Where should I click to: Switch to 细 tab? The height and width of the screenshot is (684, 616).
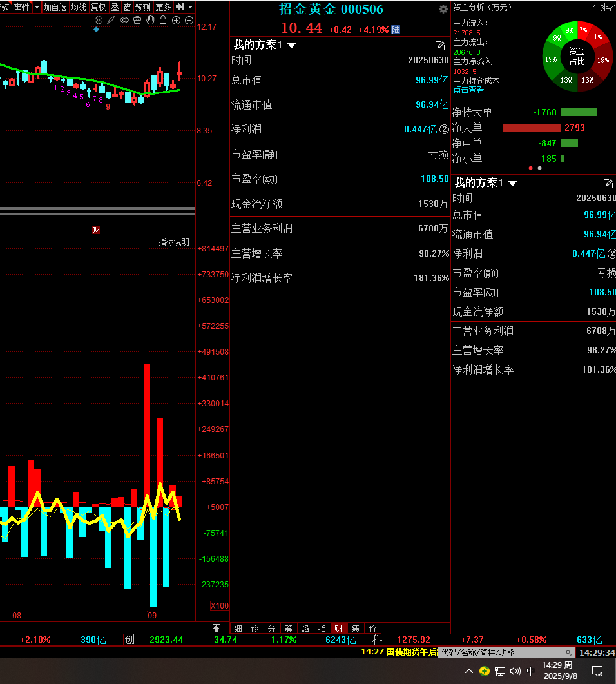coord(238,629)
